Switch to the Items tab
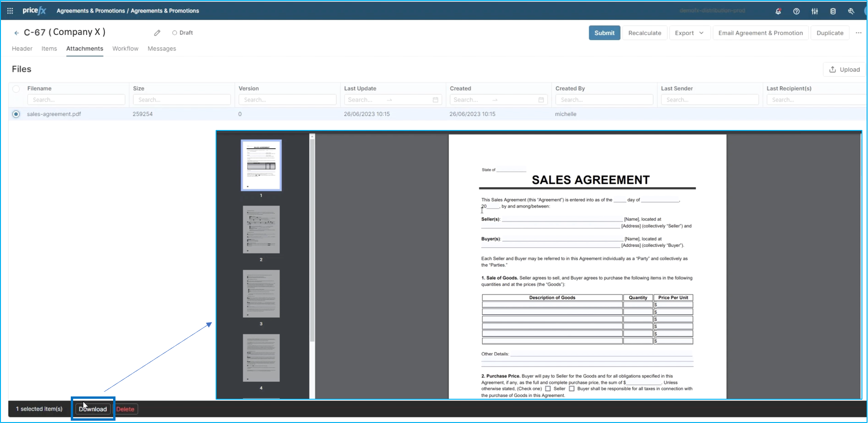Viewport: 868px width, 423px height. click(49, 48)
